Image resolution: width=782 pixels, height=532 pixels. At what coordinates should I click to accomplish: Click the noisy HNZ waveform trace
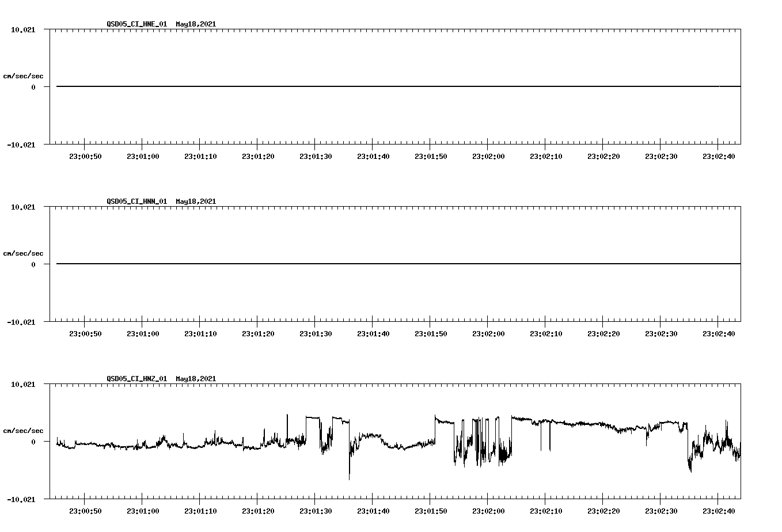[x=173, y=443]
